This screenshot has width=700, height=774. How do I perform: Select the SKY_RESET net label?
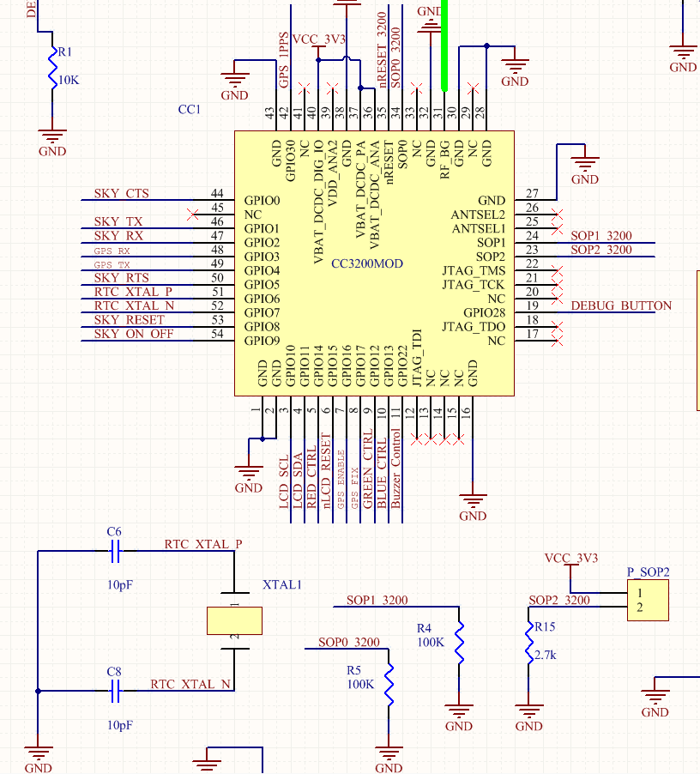tap(130, 319)
